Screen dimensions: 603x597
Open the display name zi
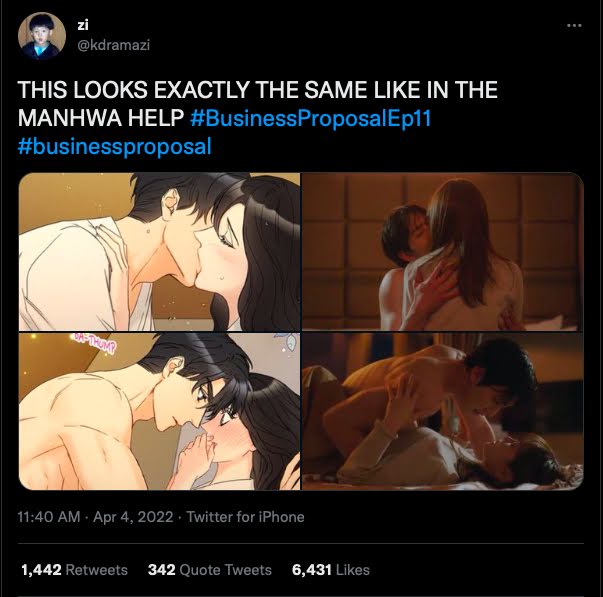83,25
